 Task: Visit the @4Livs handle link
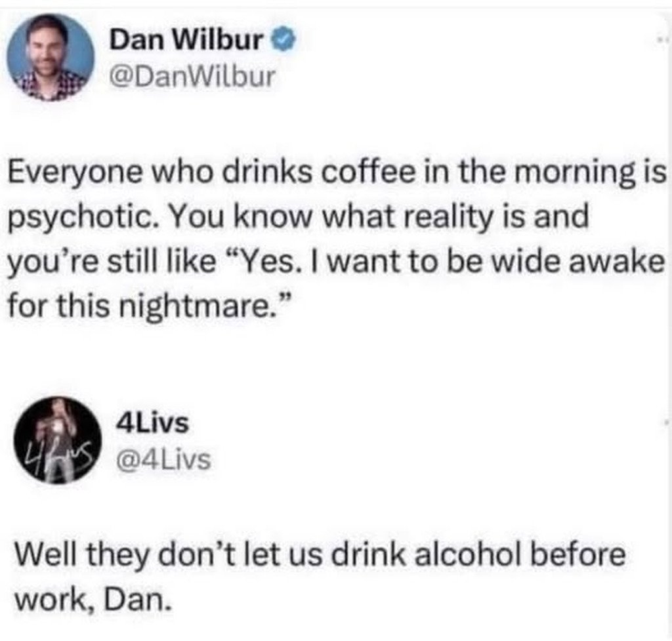[x=163, y=459]
